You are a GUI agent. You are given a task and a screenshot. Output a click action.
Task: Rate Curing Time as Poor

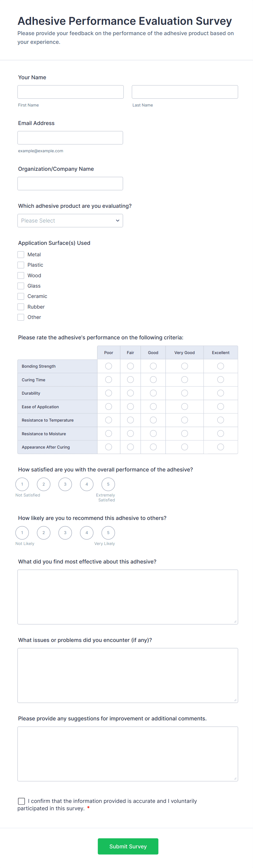click(108, 379)
